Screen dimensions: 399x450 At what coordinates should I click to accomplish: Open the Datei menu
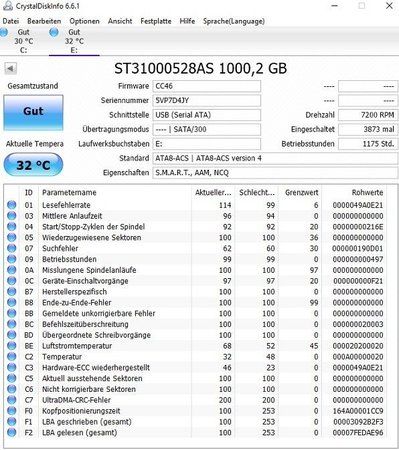point(11,21)
